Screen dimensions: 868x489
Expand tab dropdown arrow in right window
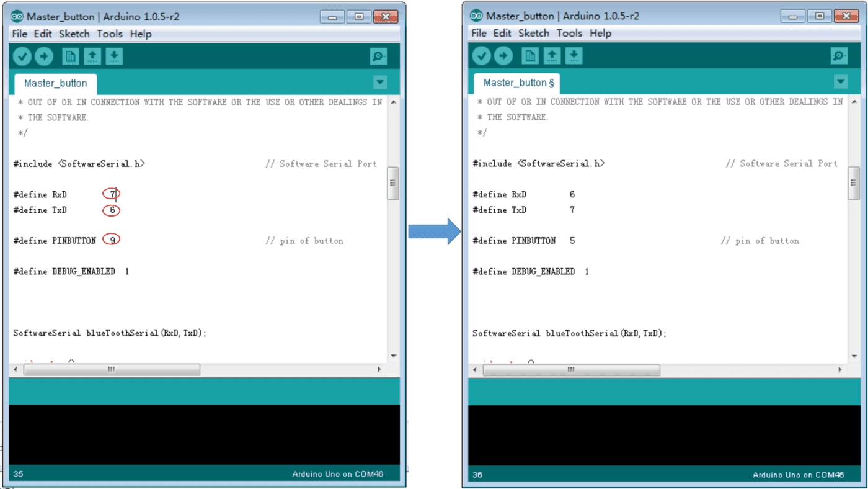pos(841,82)
